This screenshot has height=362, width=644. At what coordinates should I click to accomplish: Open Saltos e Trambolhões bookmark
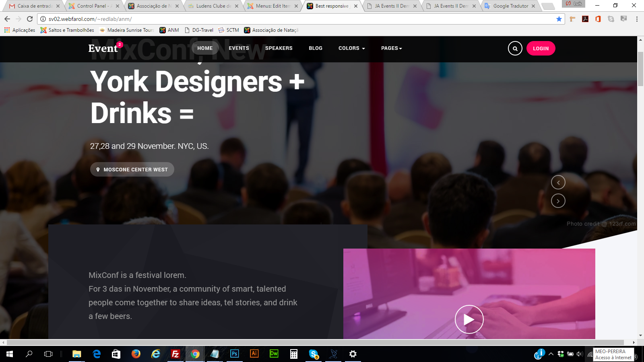pos(67,30)
